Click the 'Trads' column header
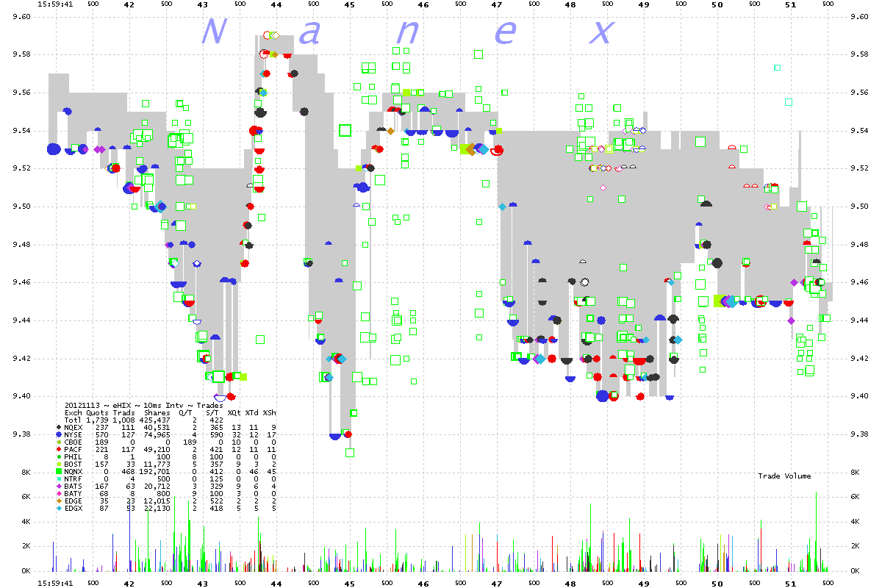 124,412
